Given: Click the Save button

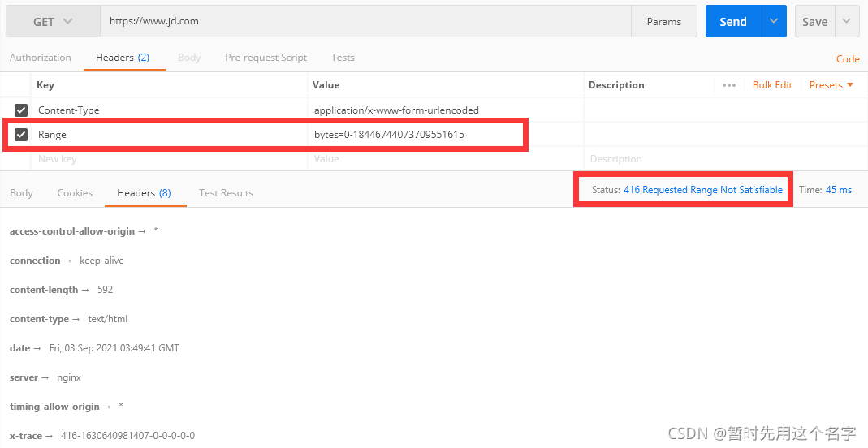Looking at the screenshot, I should coord(815,22).
